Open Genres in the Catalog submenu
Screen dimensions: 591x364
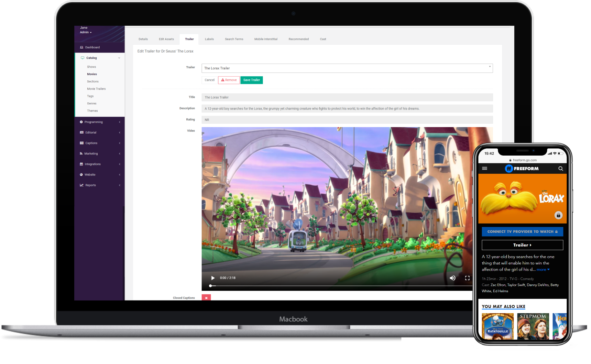tap(92, 103)
